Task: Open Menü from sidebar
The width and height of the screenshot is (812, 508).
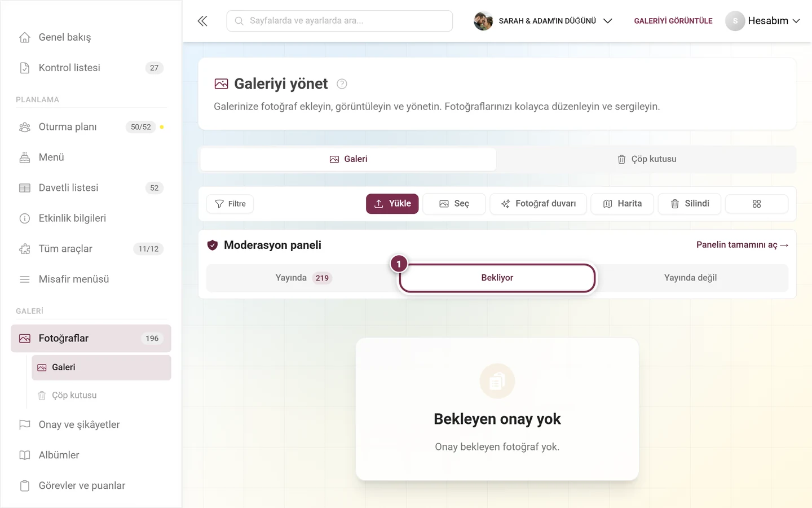Action: [91, 157]
